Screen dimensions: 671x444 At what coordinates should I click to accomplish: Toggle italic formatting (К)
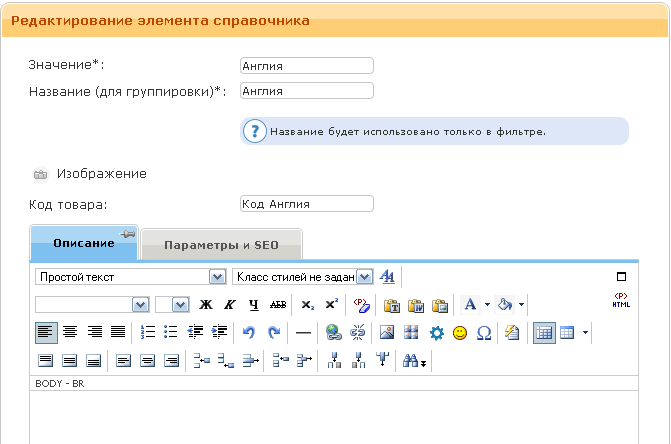[230, 305]
